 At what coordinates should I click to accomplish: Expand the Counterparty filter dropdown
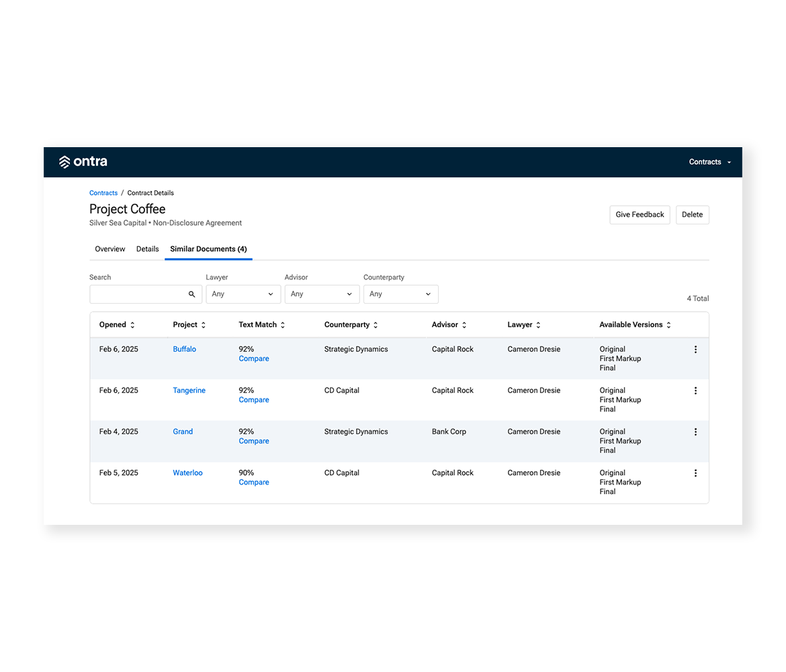point(400,294)
